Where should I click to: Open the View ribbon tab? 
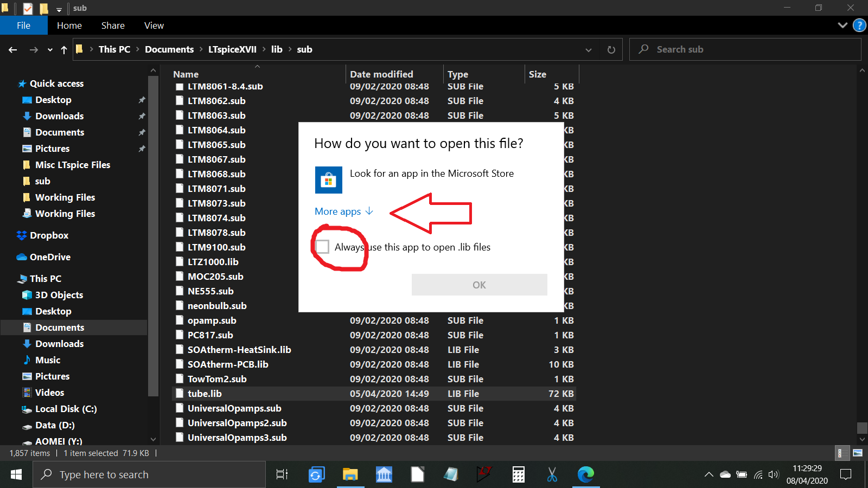coord(154,25)
